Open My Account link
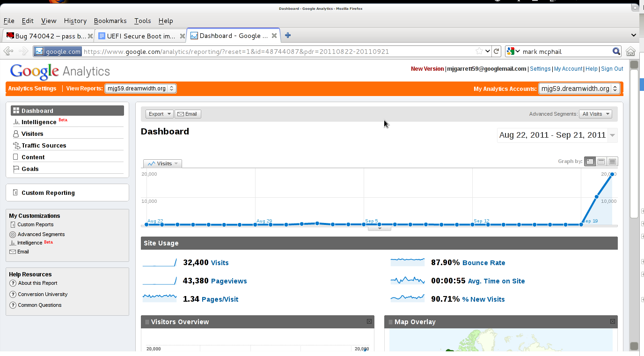The height and width of the screenshot is (356, 644). [568, 69]
